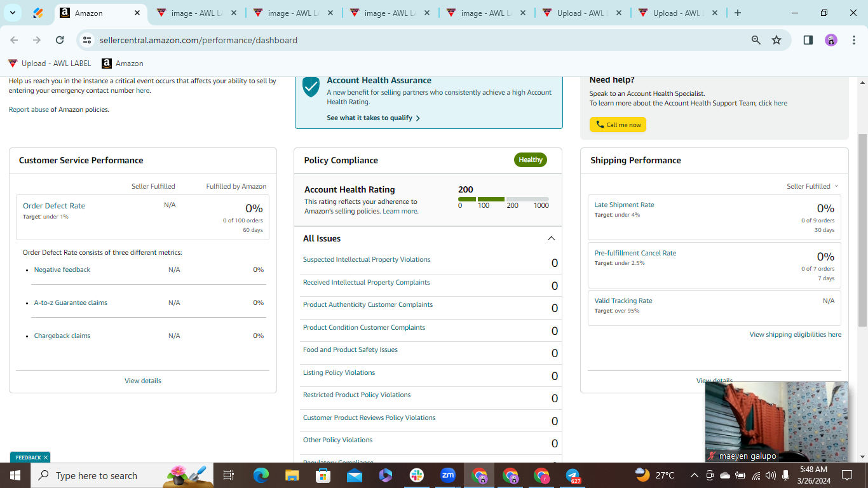The height and width of the screenshot is (488, 868).
Task: Click the Account Health Assurance shield icon
Action: (x=311, y=86)
